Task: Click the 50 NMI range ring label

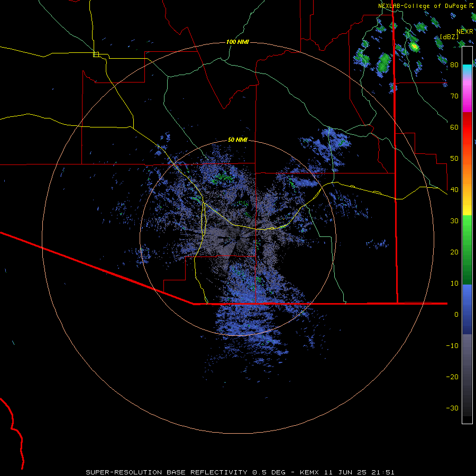Action: [237, 140]
